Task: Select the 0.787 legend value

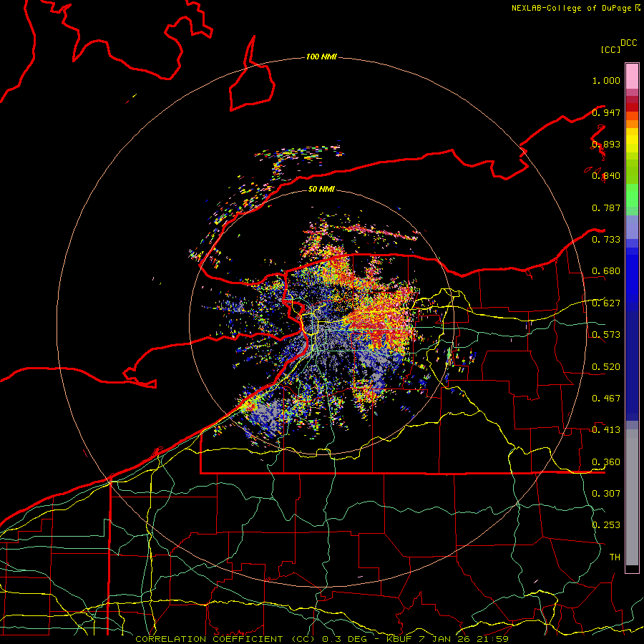Action: point(606,208)
